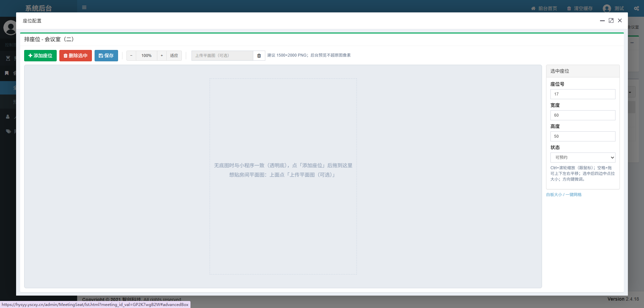
Task: Focus the 高度 (height) input showing 50
Action: tap(583, 136)
